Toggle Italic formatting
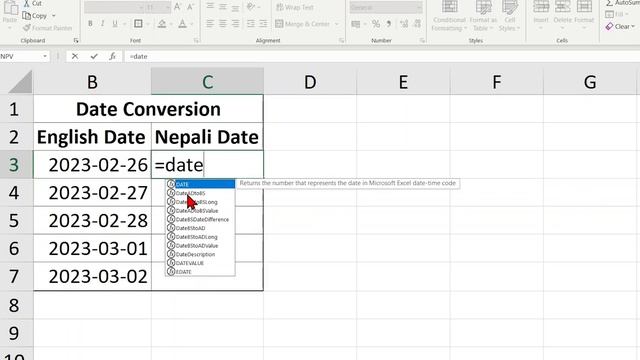The image size is (640, 360). click(x=102, y=24)
